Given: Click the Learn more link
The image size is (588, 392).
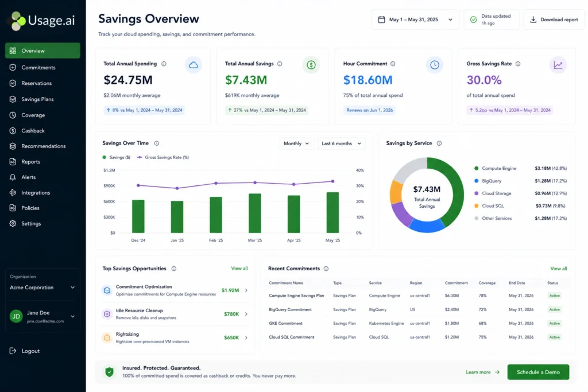Looking at the screenshot, I should (482, 372).
